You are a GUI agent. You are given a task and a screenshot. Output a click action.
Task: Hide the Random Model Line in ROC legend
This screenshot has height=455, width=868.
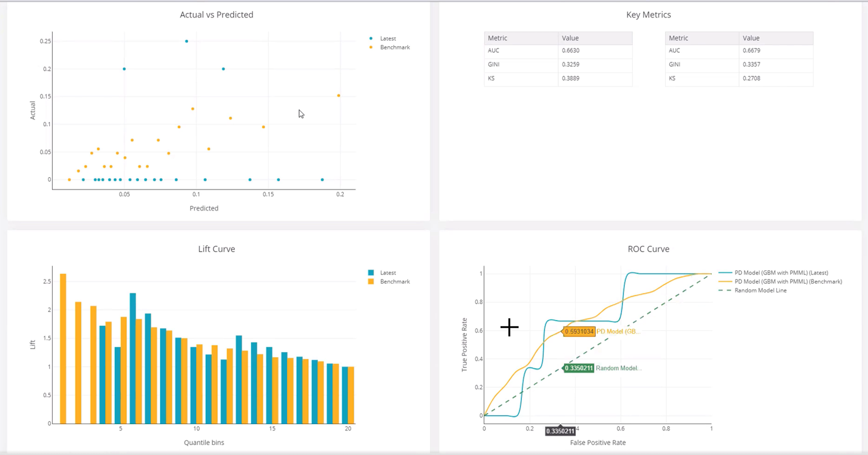click(760, 290)
